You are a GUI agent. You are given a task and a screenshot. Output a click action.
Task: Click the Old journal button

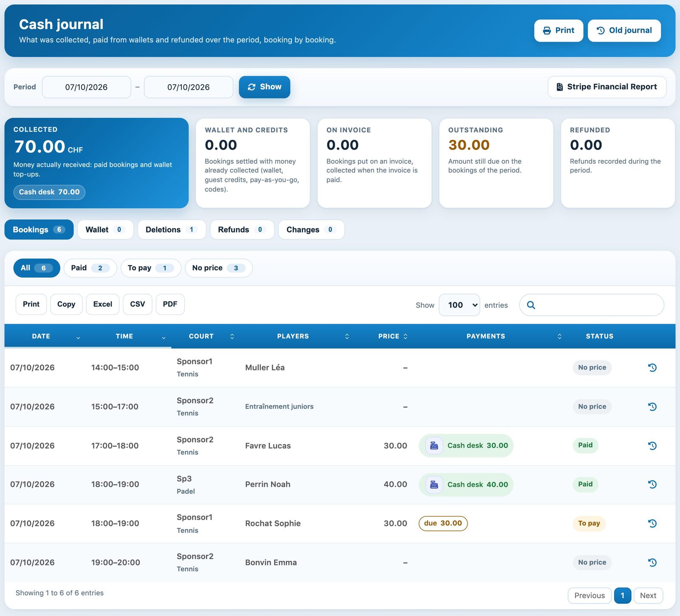(x=624, y=31)
